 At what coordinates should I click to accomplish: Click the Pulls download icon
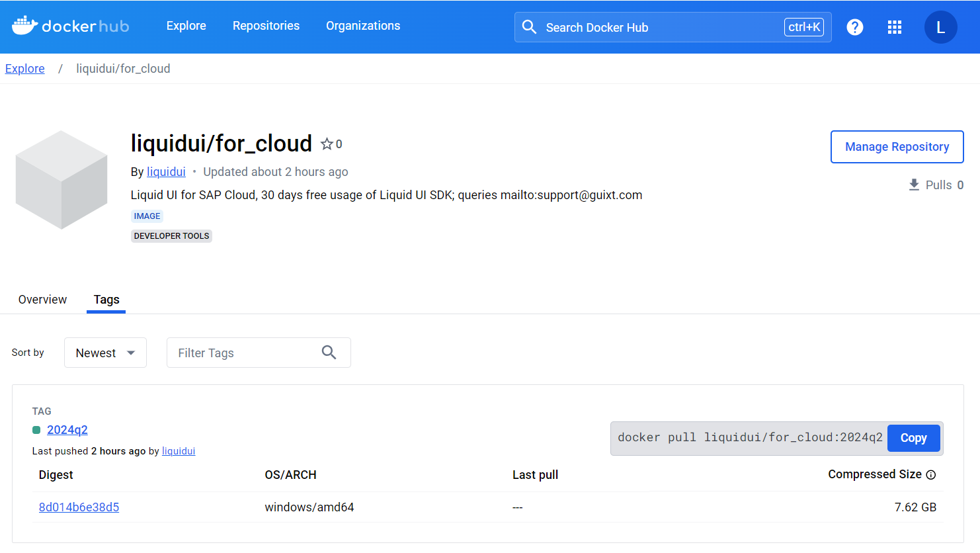click(914, 185)
